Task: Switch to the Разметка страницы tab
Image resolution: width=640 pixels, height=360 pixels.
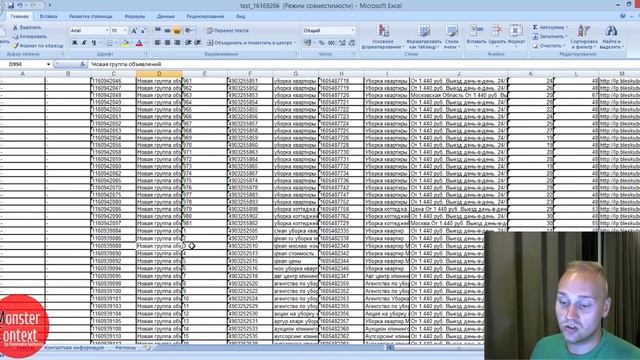Action: [90, 16]
